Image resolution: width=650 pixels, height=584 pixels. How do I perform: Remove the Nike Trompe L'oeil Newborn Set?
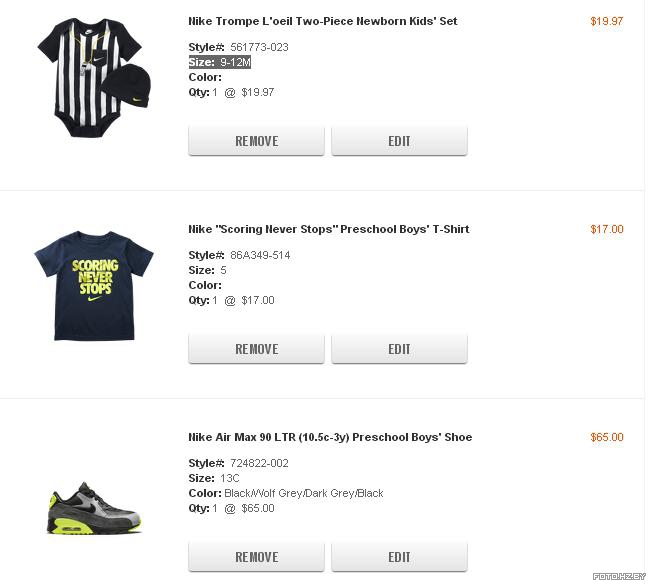pyautogui.click(x=256, y=141)
